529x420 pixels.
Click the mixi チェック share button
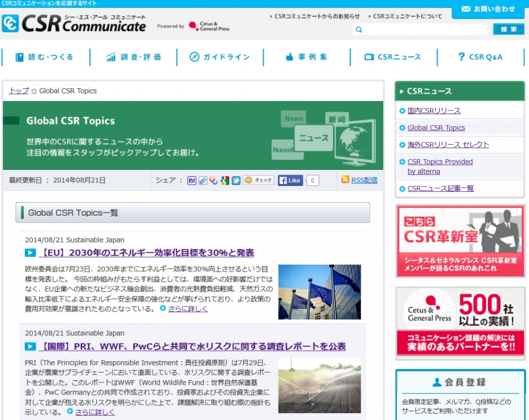[x=257, y=180]
